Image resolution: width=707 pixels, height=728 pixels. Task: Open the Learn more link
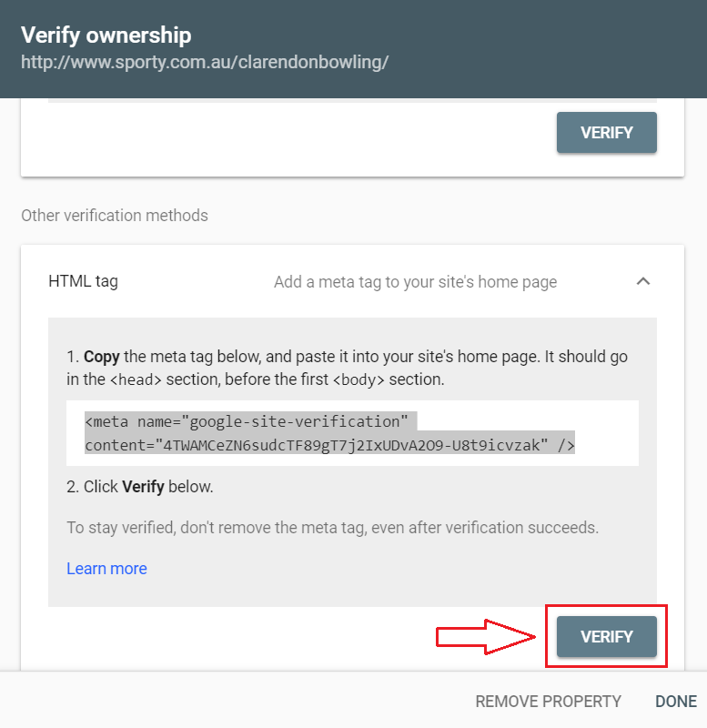106,568
